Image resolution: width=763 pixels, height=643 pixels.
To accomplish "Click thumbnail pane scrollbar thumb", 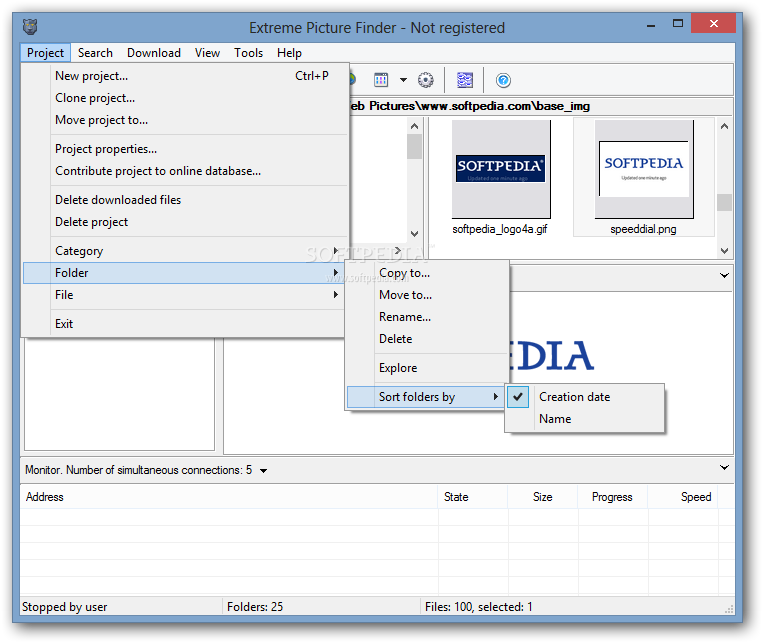I will coord(724,202).
